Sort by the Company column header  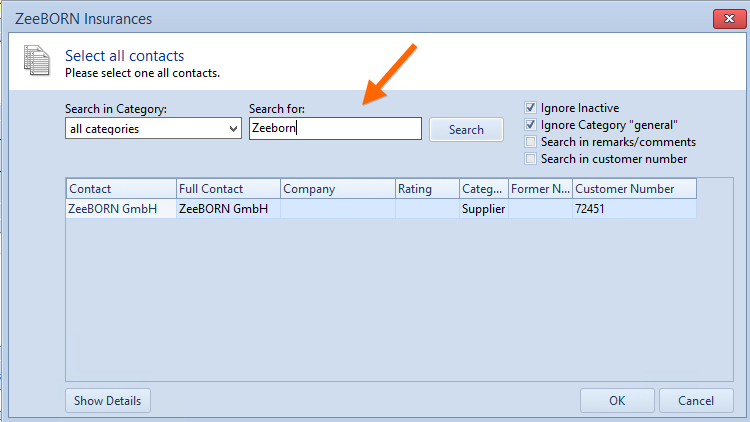point(338,189)
